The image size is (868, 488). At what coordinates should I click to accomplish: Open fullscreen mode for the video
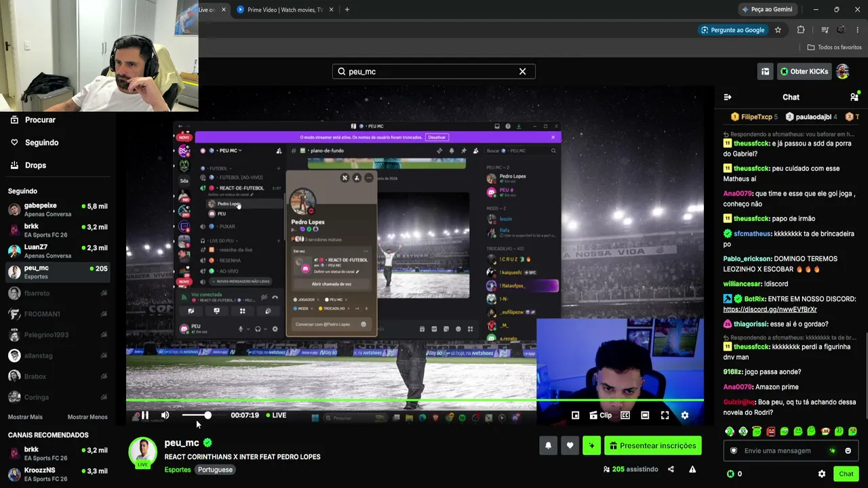(x=665, y=415)
